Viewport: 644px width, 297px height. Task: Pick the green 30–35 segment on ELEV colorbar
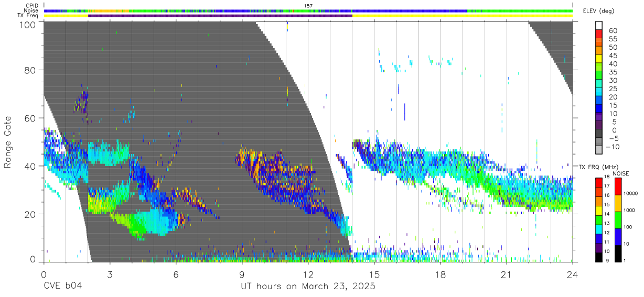click(x=599, y=76)
